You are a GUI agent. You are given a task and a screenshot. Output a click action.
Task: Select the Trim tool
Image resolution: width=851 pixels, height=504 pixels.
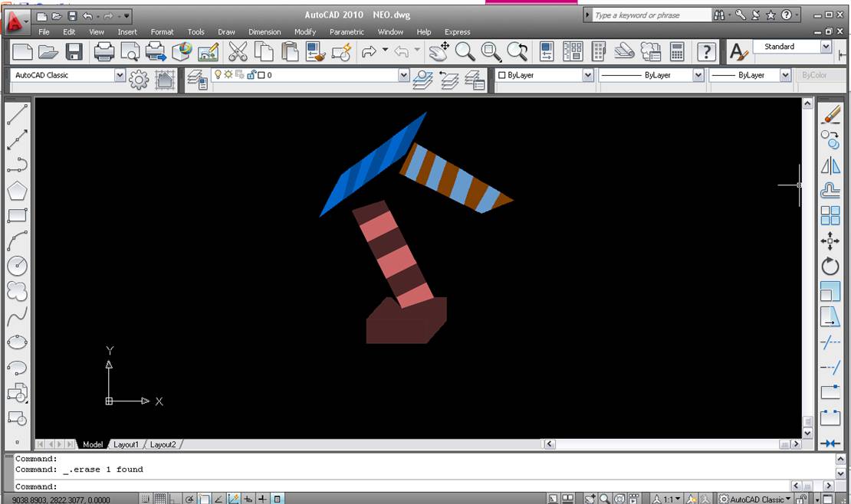click(830, 342)
